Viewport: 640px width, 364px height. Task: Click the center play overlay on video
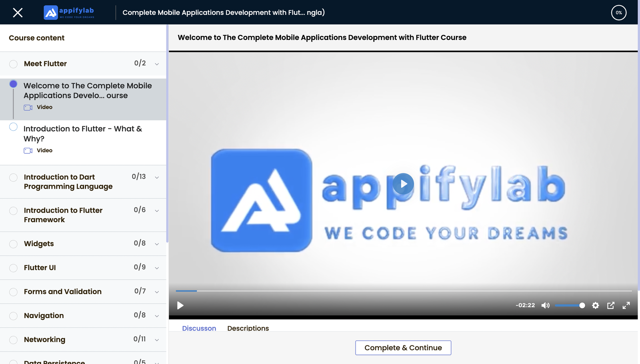click(403, 184)
